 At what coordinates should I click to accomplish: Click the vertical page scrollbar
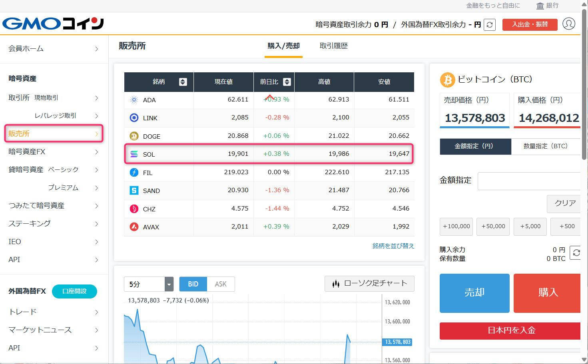click(x=584, y=85)
